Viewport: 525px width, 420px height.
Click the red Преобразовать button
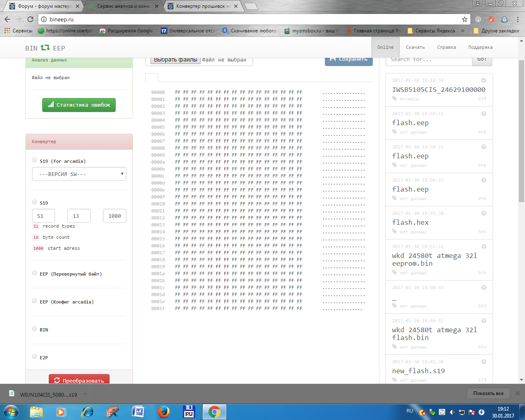click(79, 380)
